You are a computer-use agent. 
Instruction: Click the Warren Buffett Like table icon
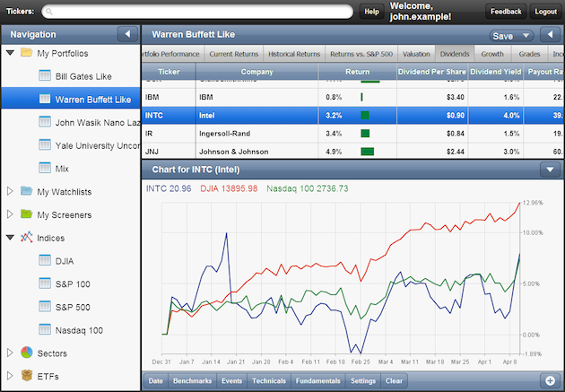coord(45,99)
